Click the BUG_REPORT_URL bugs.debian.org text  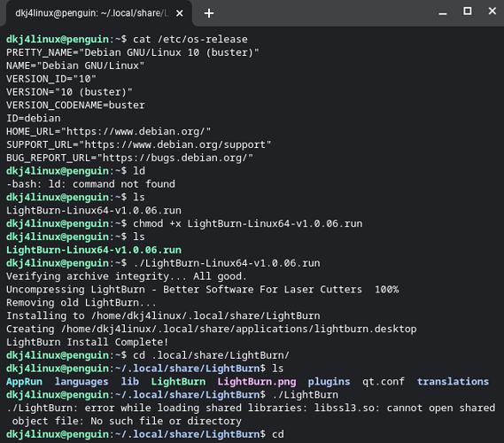(x=130, y=158)
